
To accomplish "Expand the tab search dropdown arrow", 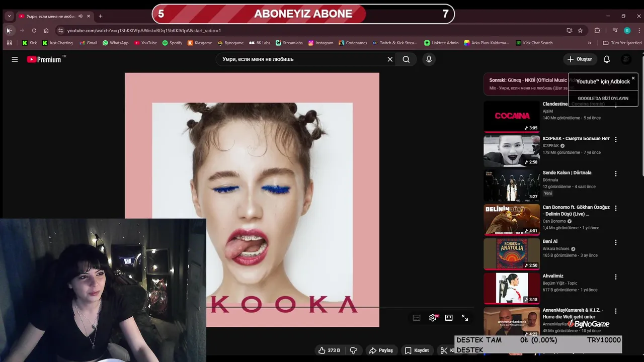I will (x=9, y=17).
